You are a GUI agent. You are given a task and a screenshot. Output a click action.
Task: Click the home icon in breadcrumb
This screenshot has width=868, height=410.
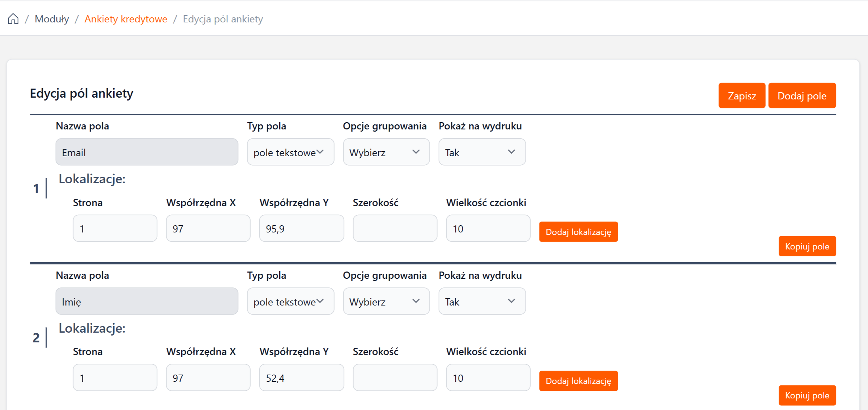pos(13,19)
